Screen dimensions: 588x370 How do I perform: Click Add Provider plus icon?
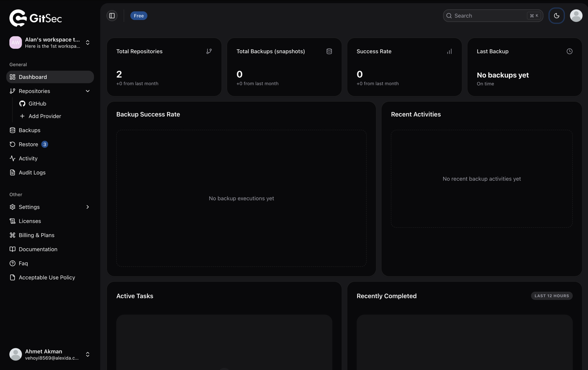22,116
